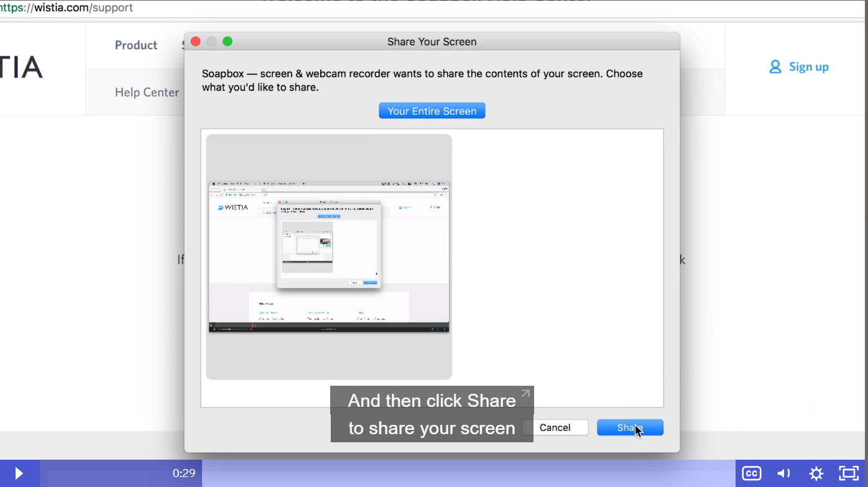Click the blue Share button
868x487 pixels.
[630, 427]
